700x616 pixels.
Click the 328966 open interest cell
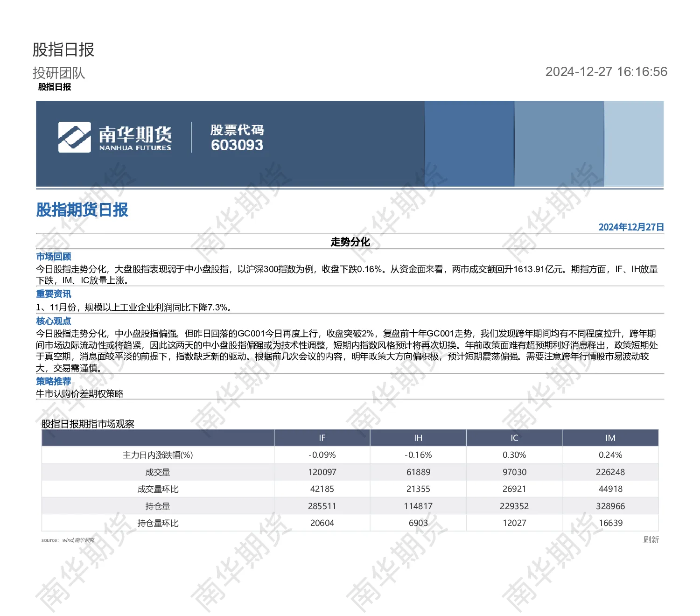(x=610, y=506)
